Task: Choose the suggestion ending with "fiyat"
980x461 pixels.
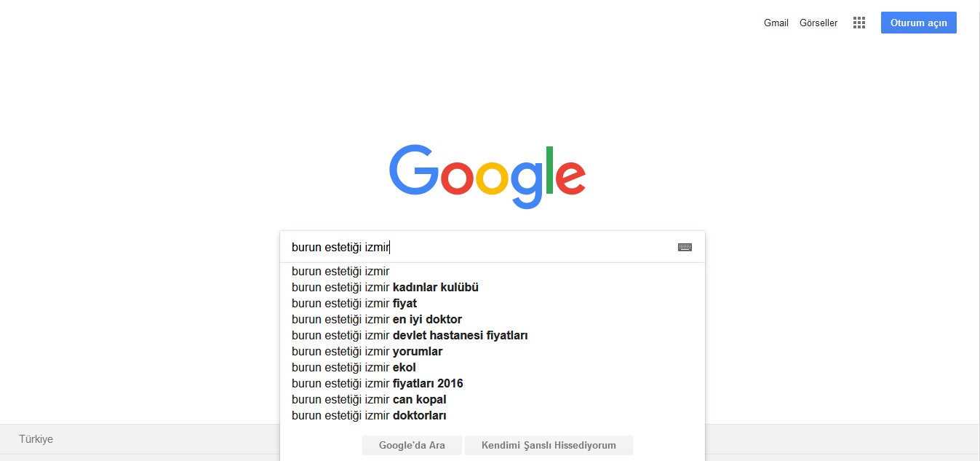Action: [493, 304]
